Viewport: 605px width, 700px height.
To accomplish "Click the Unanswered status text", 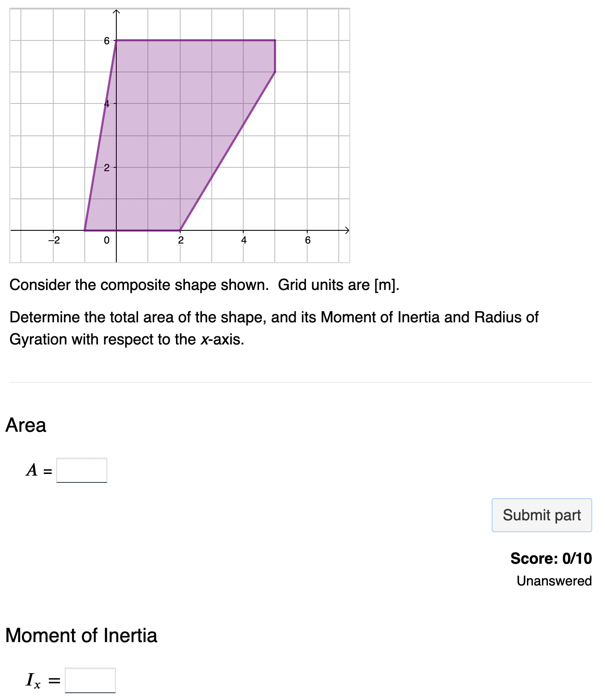I will point(554,580).
